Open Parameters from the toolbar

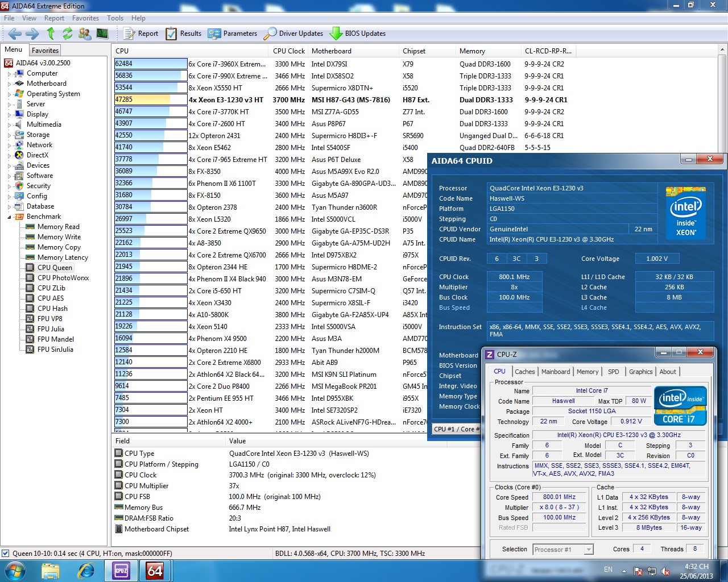233,34
